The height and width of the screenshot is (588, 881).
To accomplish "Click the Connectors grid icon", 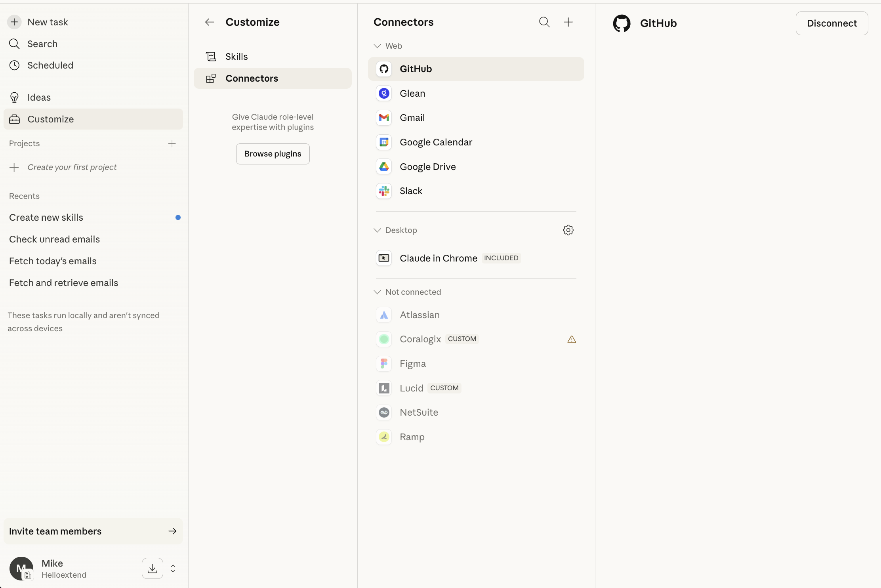I will [211, 78].
